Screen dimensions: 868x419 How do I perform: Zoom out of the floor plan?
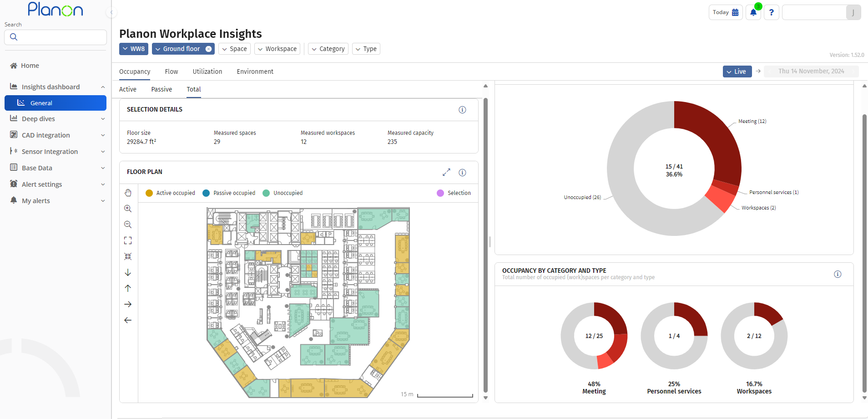click(128, 225)
